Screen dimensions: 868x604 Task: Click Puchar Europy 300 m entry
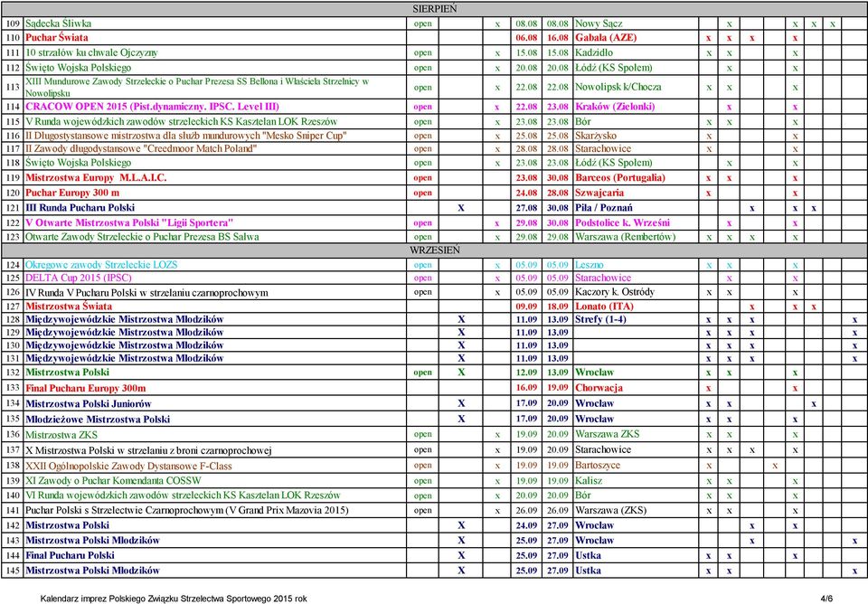point(72,193)
